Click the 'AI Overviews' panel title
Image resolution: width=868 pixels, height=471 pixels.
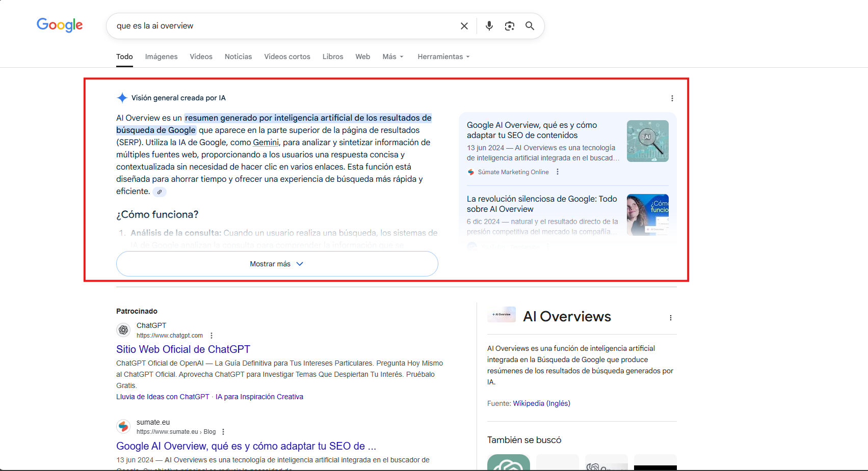pyautogui.click(x=567, y=316)
